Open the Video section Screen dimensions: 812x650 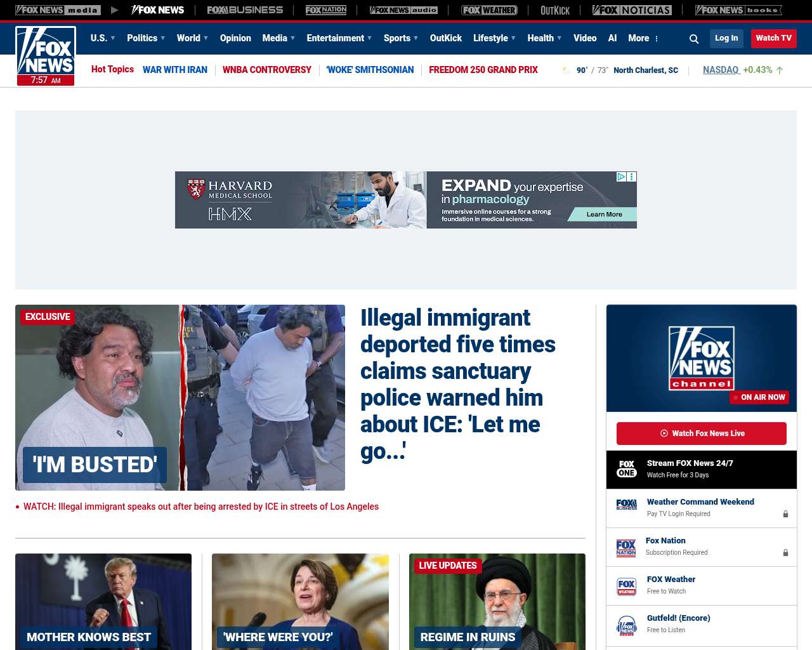tap(585, 38)
